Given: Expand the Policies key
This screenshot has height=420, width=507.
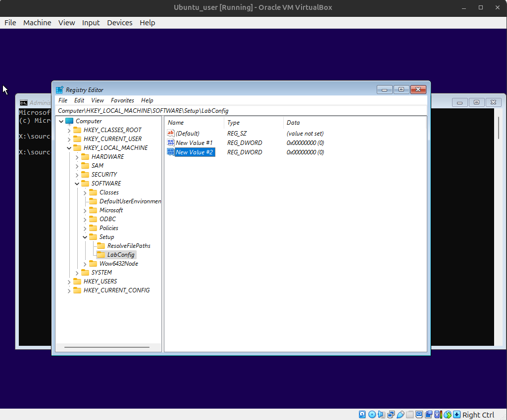Looking at the screenshot, I should click(x=85, y=229).
